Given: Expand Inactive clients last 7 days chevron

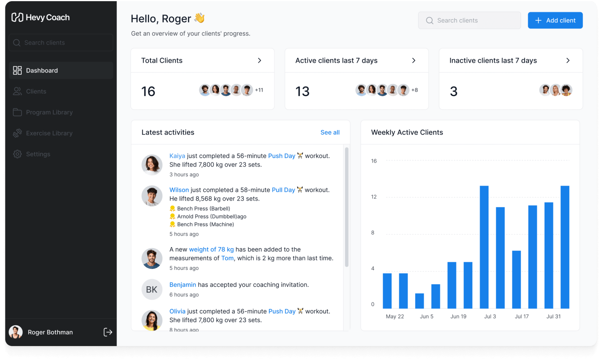Looking at the screenshot, I should tap(568, 61).
